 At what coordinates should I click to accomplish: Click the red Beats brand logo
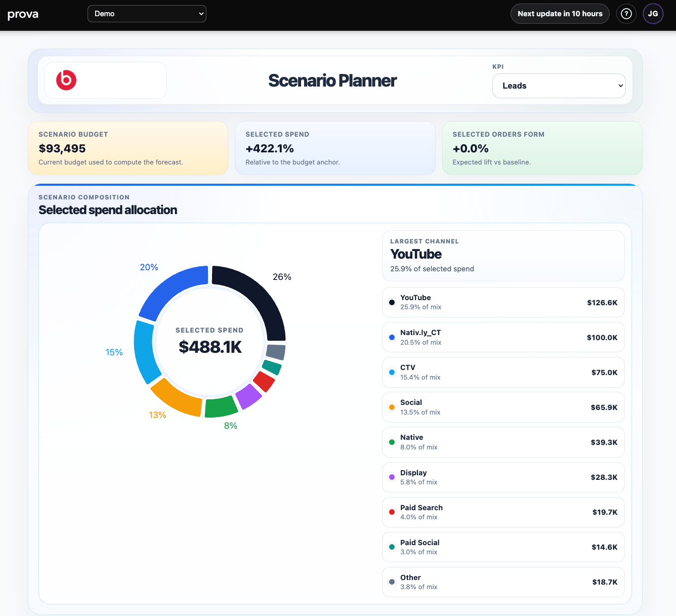click(x=66, y=80)
